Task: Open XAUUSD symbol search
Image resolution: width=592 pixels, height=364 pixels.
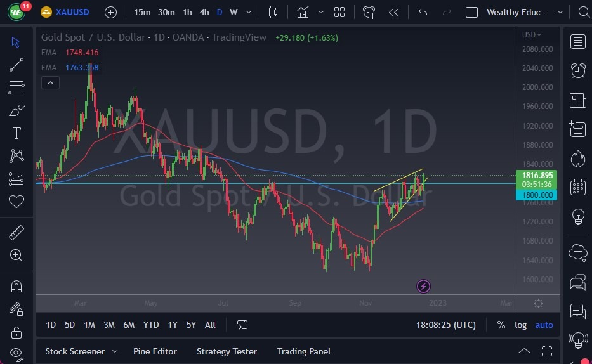Action: 65,12
